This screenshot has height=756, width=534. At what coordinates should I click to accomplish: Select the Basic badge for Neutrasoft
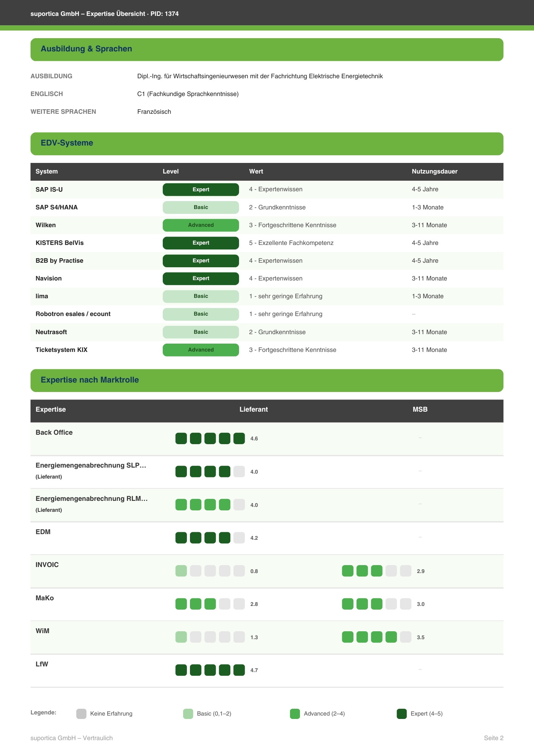click(x=201, y=332)
